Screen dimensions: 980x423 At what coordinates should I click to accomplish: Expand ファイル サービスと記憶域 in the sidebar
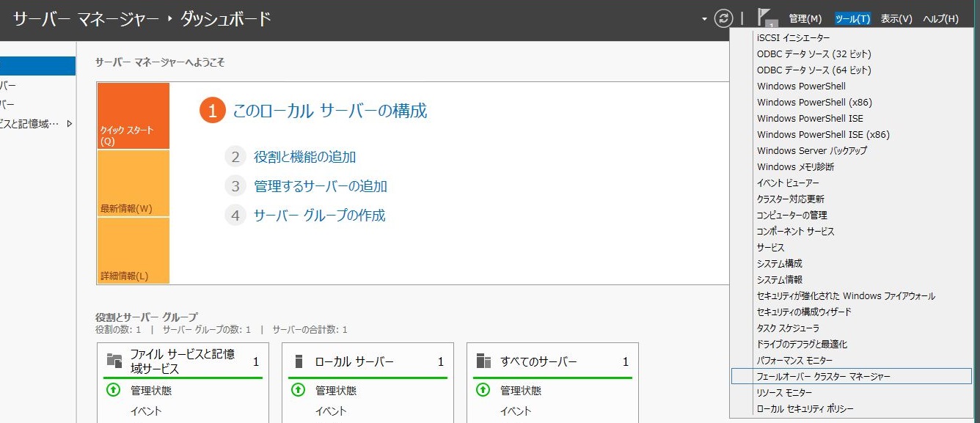pos(70,124)
